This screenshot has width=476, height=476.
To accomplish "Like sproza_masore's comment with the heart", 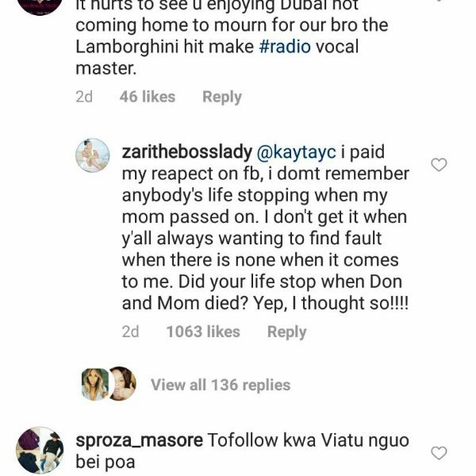I will pos(439,452).
